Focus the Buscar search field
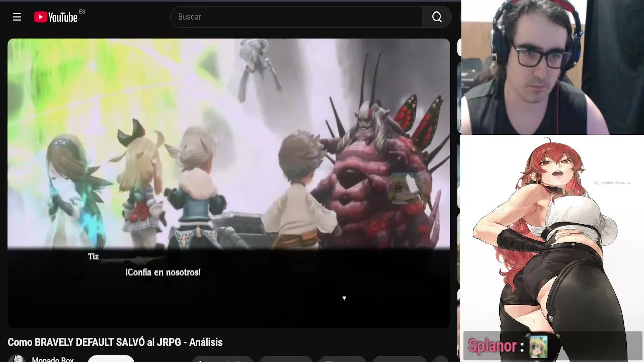This screenshot has height=362, width=644. click(296, 17)
